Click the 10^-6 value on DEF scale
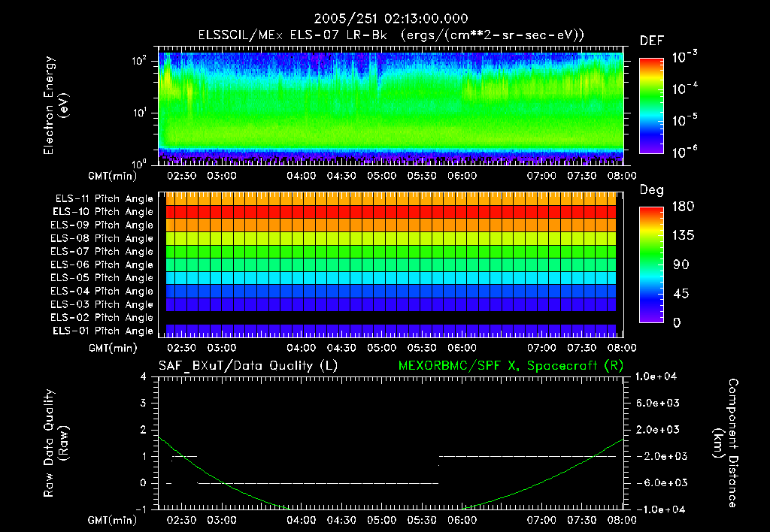Viewport: 770px width, 532px height. [684, 152]
